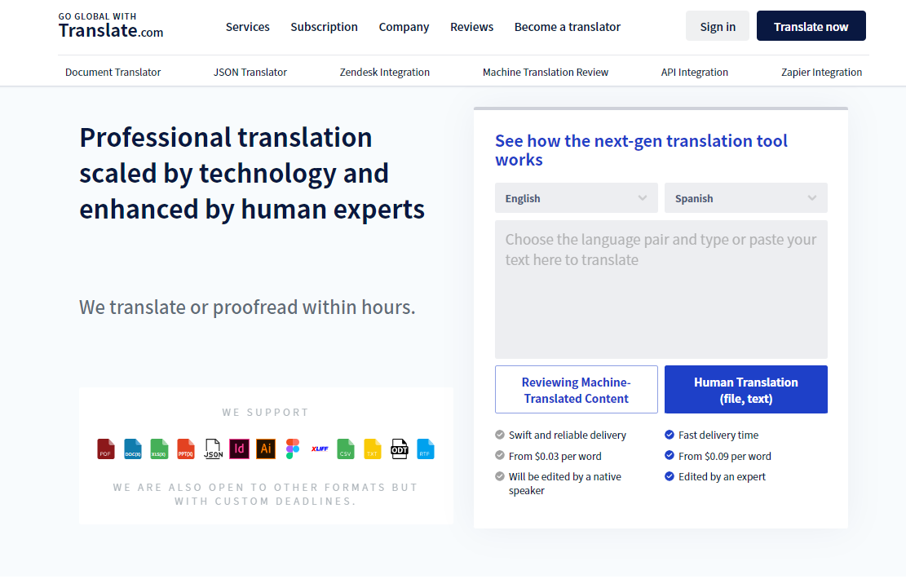This screenshot has height=588, width=906.
Task: Click the Figma logo icon
Action: point(293,449)
